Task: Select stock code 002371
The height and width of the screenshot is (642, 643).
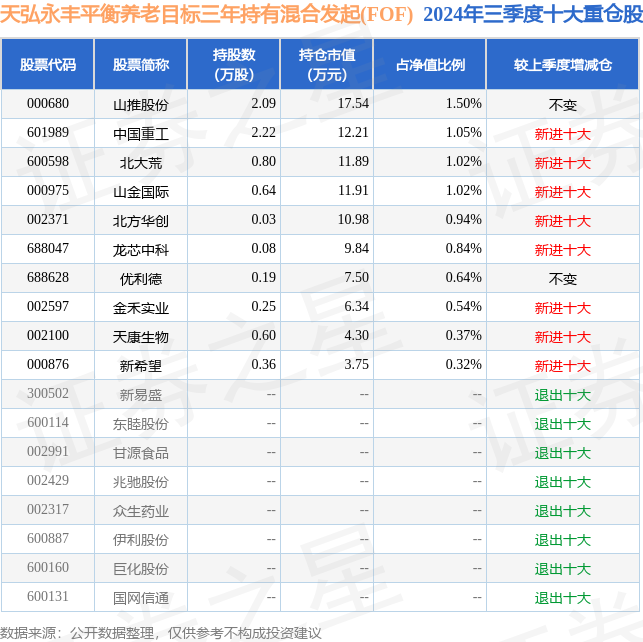Action: coord(48,220)
